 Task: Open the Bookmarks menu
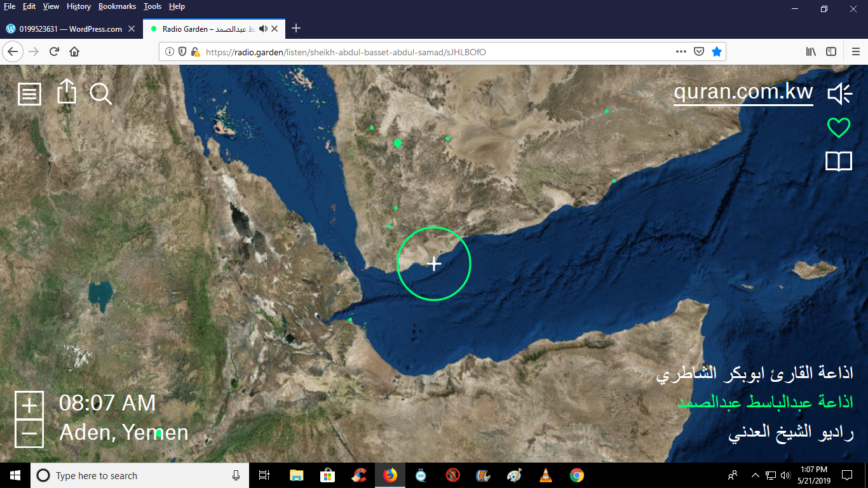click(117, 6)
